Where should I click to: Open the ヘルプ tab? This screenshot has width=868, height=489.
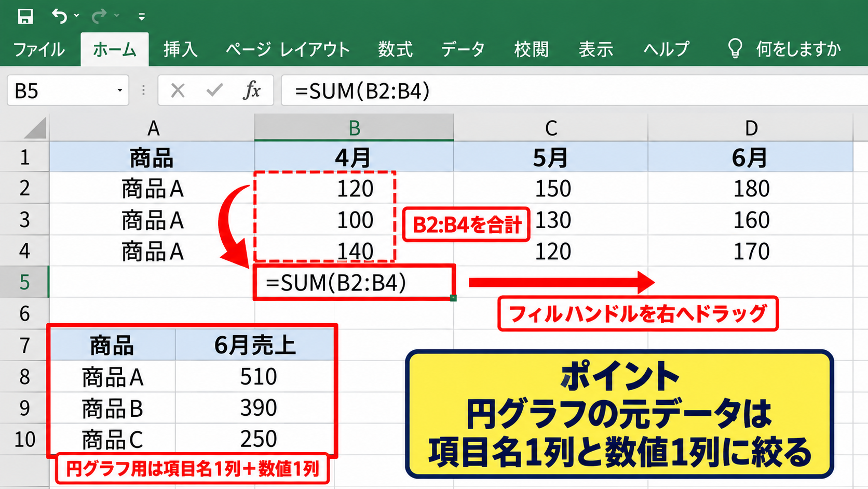pos(667,49)
